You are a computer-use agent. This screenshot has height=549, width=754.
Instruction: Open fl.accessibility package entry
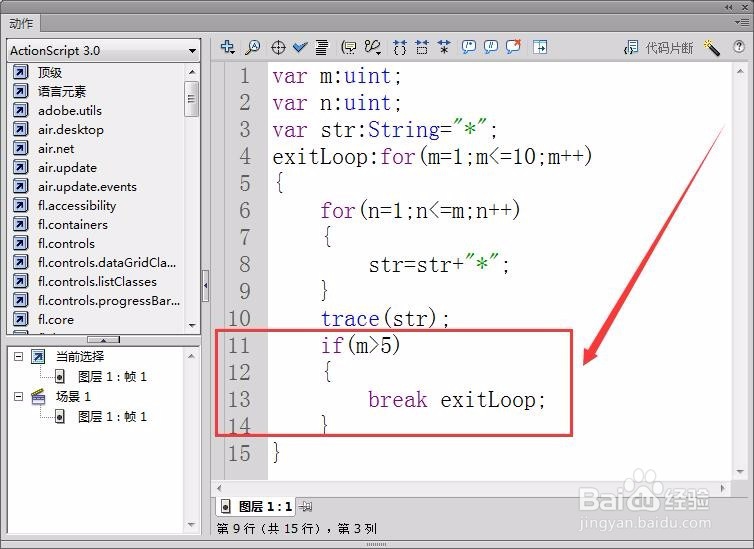tap(77, 206)
